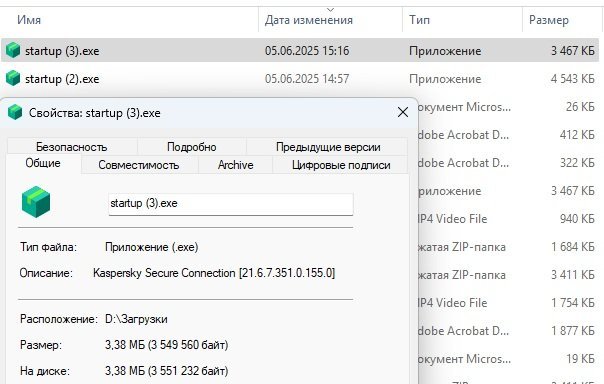Select the Adobe Acrobat row sized 322 КБ

tap(508, 163)
